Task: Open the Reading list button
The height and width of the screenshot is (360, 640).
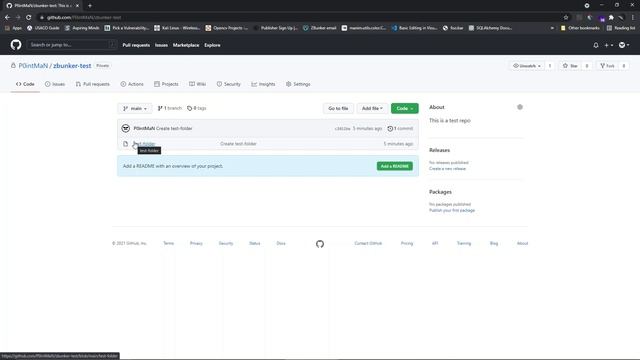Action: point(621,28)
